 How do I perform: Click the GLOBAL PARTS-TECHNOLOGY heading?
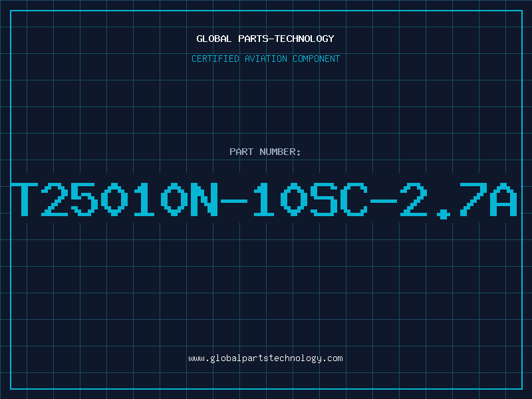(265, 39)
